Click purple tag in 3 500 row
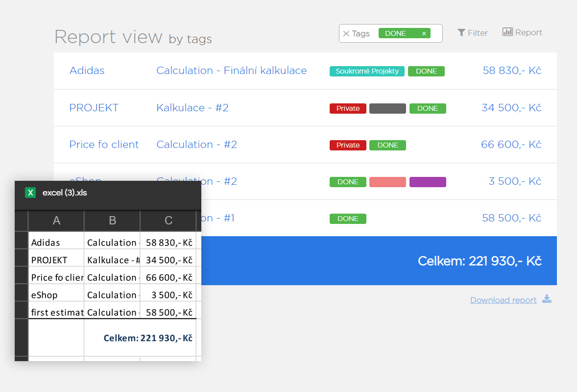Screen dimensions: 577x392 coord(428,182)
